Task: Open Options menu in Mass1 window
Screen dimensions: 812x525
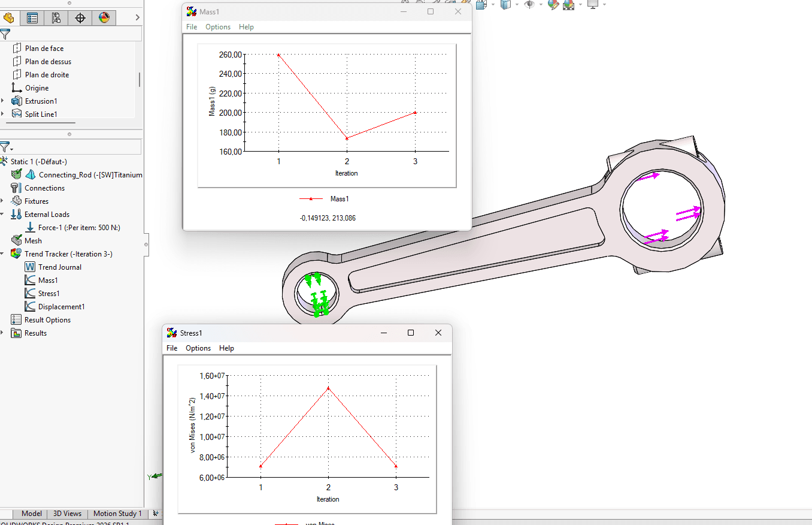Action: pyautogui.click(x=217, y=27)
